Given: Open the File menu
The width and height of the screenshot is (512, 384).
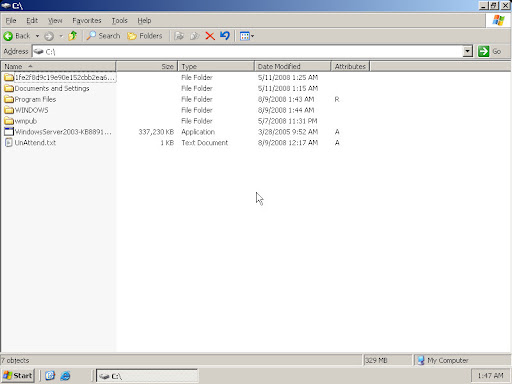Looking at the screenshot, I should 11,21.
